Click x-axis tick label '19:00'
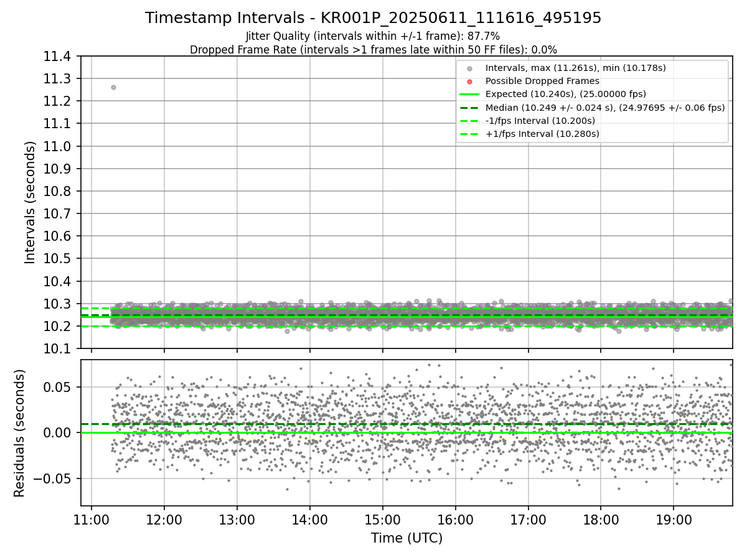The height and width of the screenshot is (560, 747). coord(674,520)
